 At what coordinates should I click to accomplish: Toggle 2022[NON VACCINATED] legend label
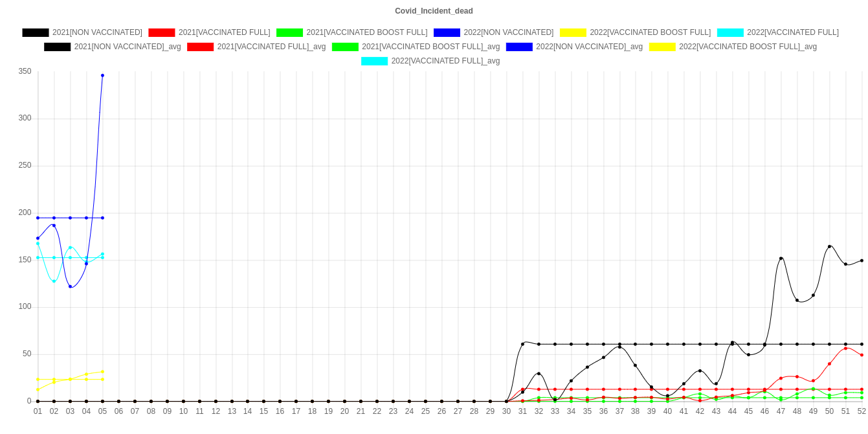tap(508, 32)
